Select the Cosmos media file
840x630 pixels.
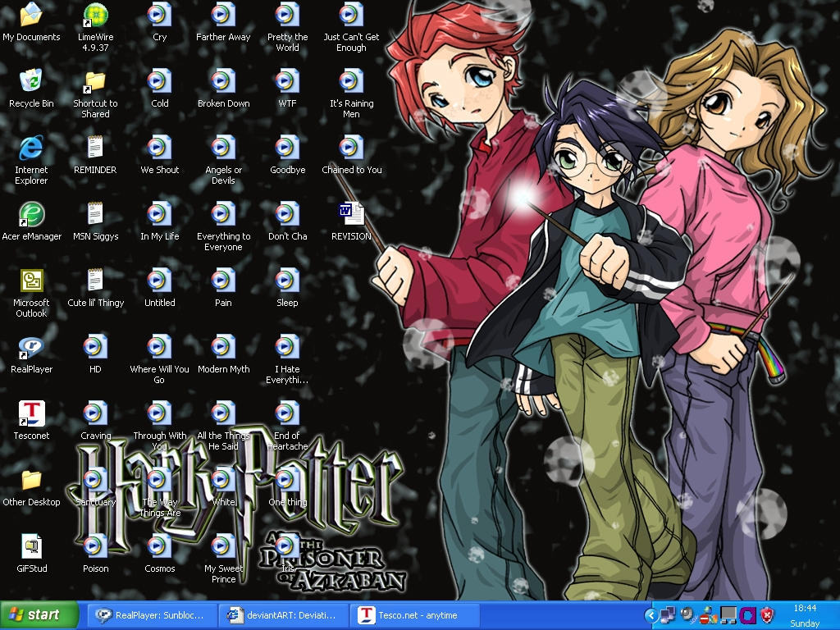point(160,546)
